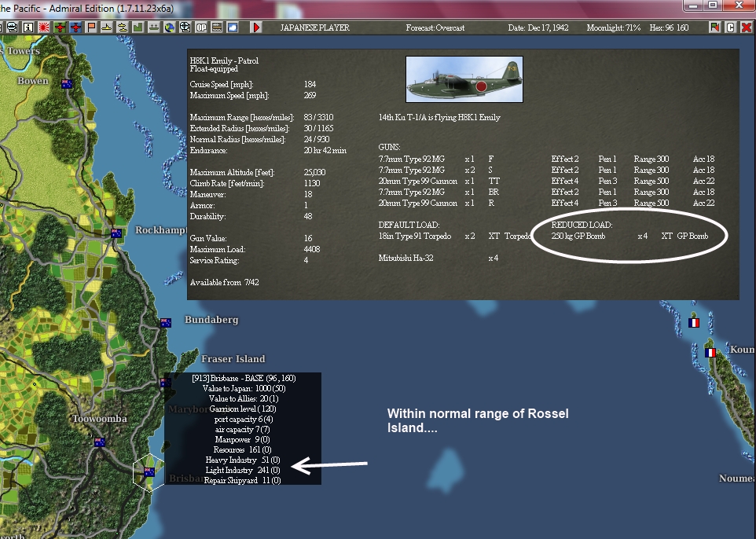The height and width of the screenshot is (539, 756).
Task: Toggle the 'C' combat display button
Action: click(x=731, y=27)
